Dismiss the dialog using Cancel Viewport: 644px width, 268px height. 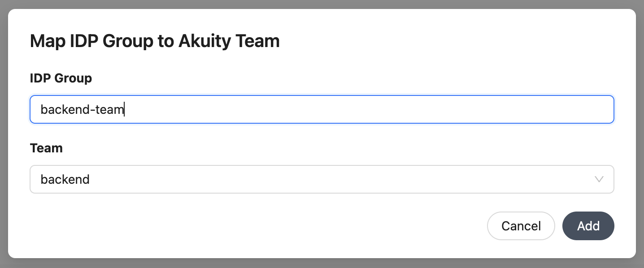point(521,226)
